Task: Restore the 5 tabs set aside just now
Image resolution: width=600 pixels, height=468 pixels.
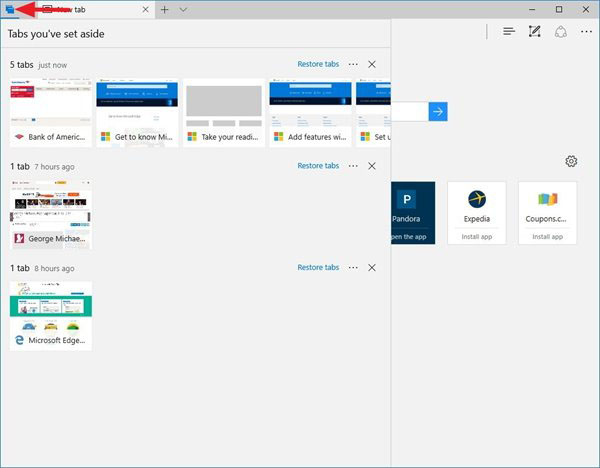Action: [x=318, y=64]
